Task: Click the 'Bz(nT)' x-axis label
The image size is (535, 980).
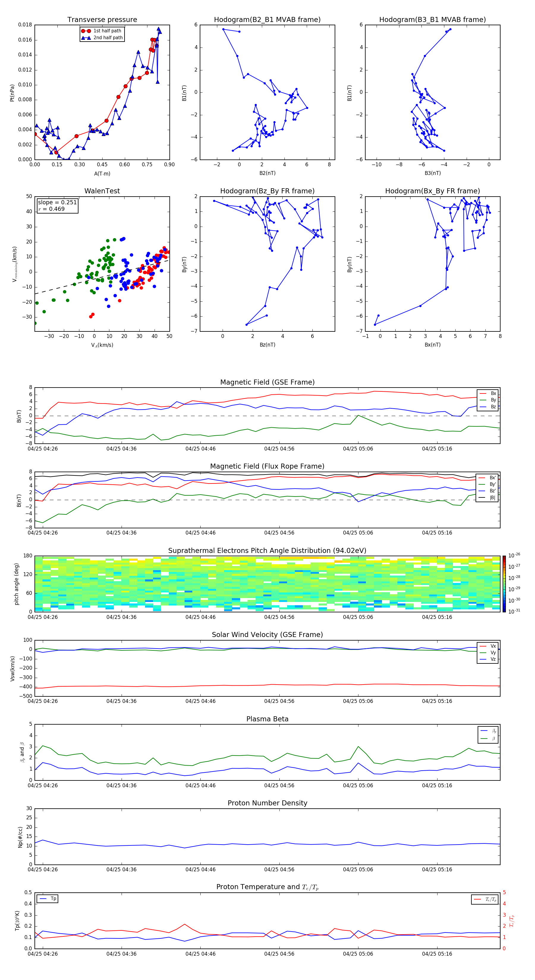Action: [x=267, y=345]
